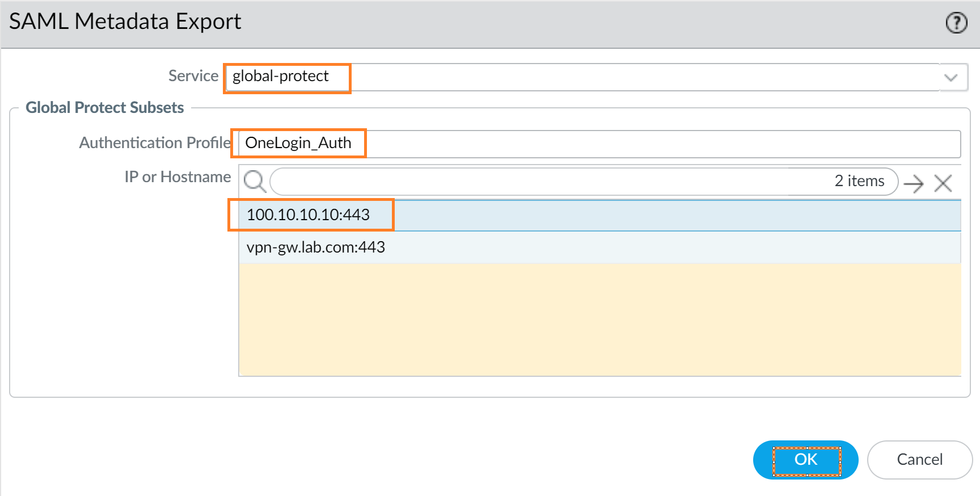Click the magnifier search icon
The width and height of the screenshot is (980, 496).
(255, 182)
